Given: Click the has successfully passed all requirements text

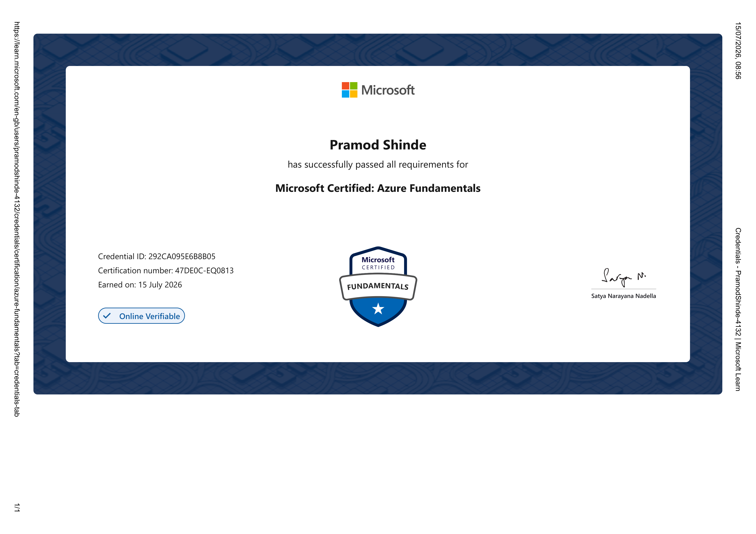Looking at the screenshot, I should 378,165.
